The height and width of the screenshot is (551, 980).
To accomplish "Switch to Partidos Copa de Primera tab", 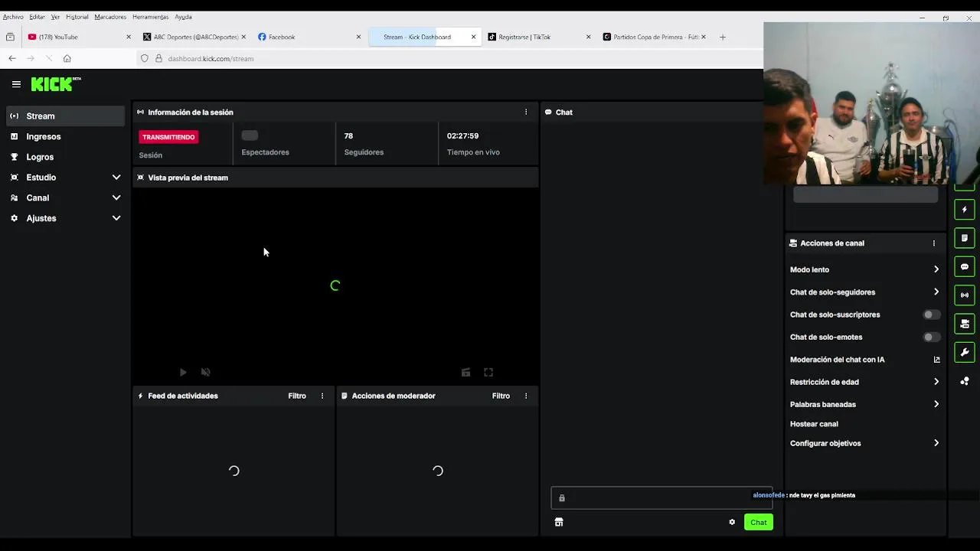I will pos(653,37).
